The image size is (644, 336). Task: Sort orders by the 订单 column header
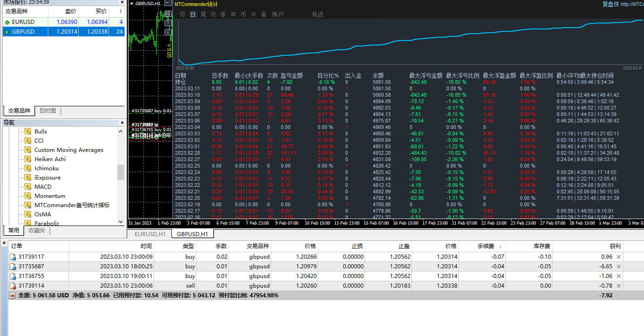[39, 246]
